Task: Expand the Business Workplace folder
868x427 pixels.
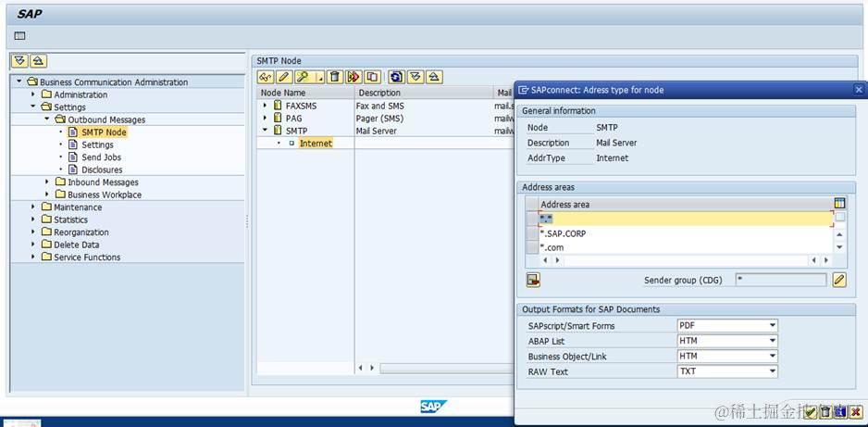Action: click(x=47, y=195)
